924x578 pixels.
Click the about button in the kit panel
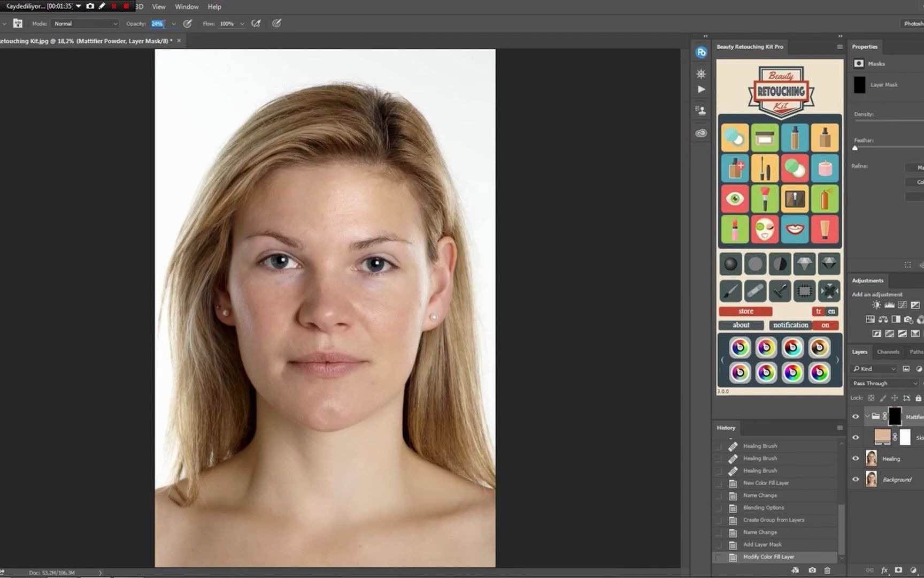point(741,325)
